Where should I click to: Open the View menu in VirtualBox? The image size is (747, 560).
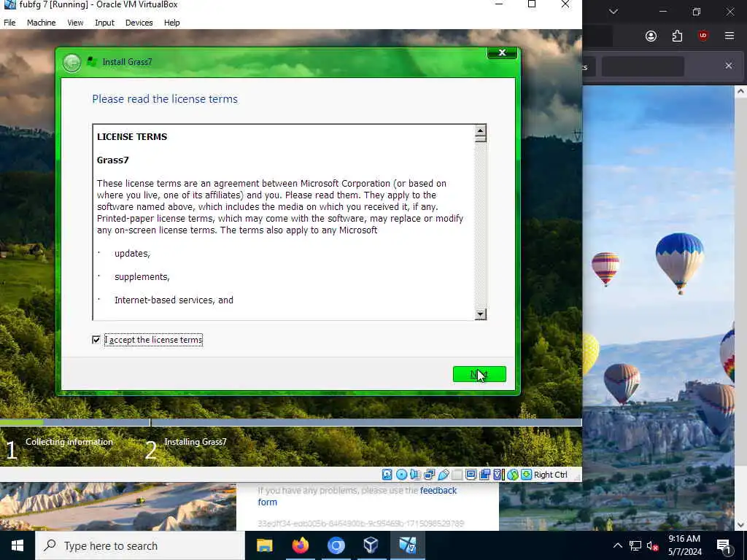(75, 23)
